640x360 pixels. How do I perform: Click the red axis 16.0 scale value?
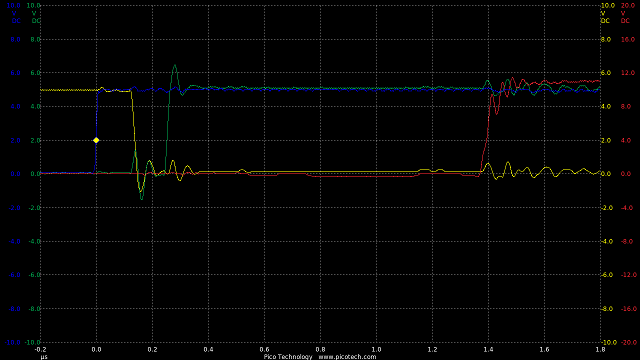click(x=628, y=40)
